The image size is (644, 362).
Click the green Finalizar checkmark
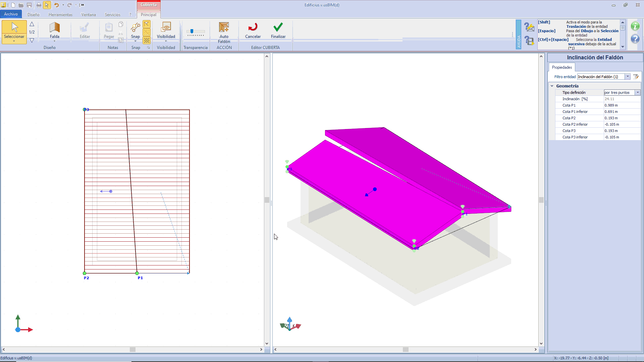(278, 27)
